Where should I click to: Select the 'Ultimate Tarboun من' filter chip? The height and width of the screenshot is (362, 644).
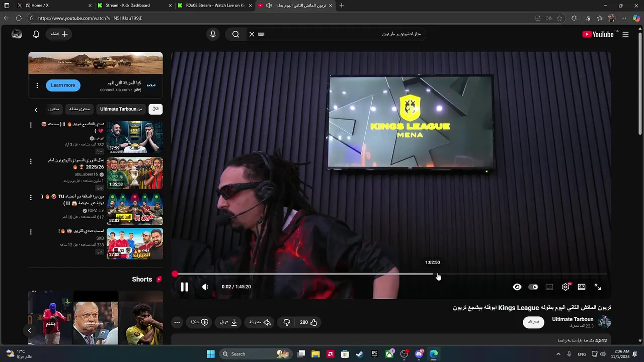[x=121, y=109]
